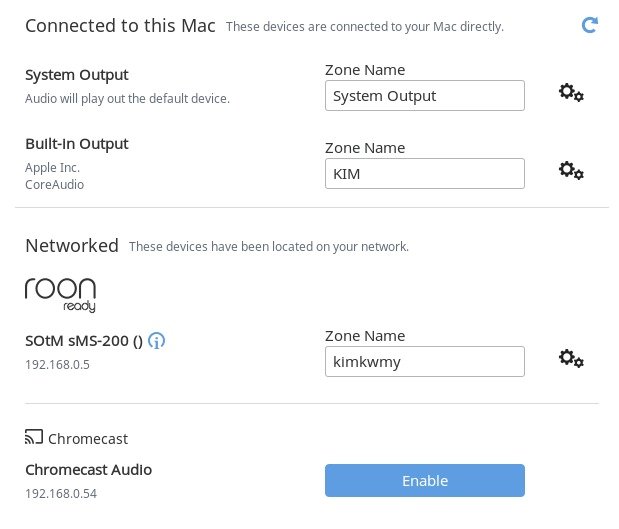Click the Connected to this Mac heading

tap(120, 25)
